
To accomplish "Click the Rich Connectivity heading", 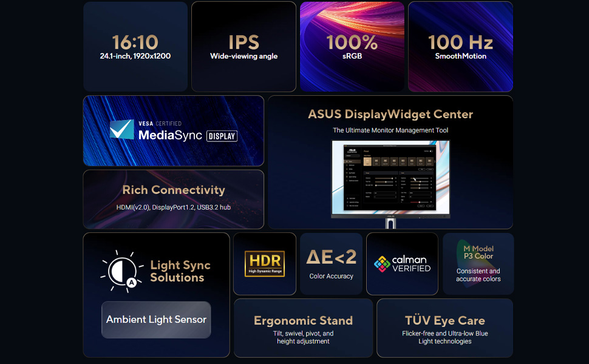I will point(174,190).
